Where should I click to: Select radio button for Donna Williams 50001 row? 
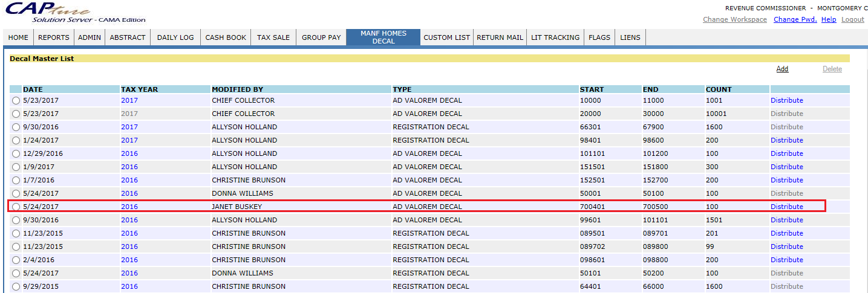pos(16,193)
